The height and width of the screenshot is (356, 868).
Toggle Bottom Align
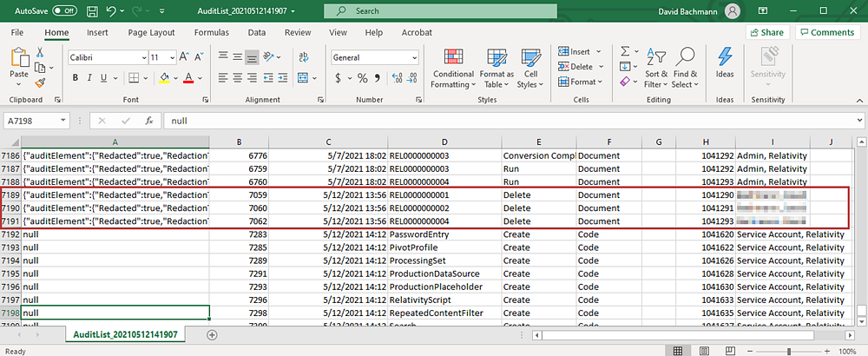[253, 56]
